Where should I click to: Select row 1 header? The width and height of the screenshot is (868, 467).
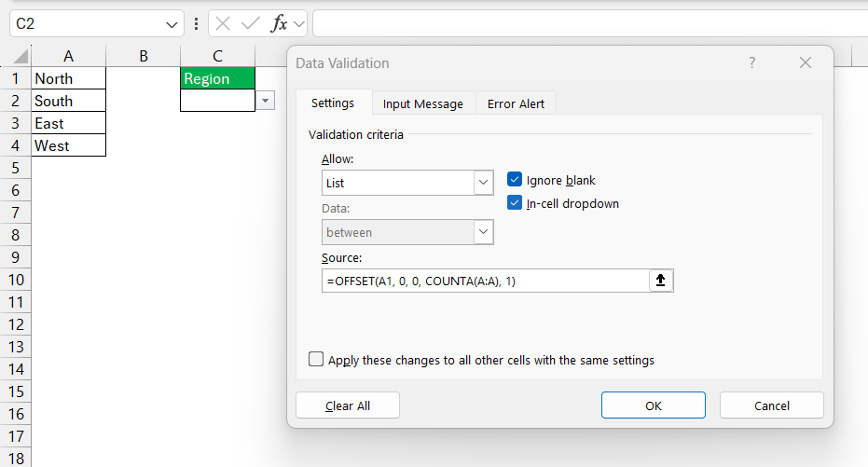16,78
